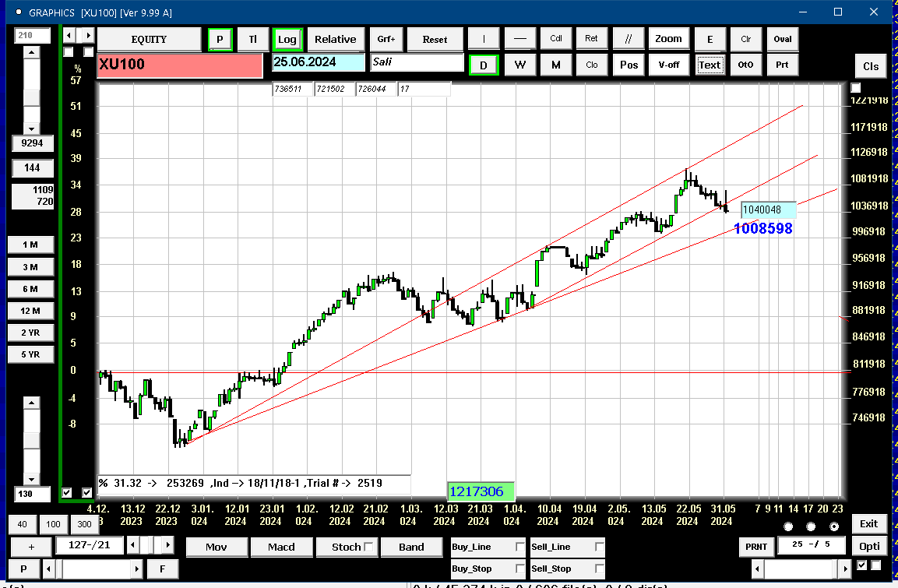Viewport: 898px width, 588px height.
Task: Click the Oval drawing tool
Action: pos(782,39)
